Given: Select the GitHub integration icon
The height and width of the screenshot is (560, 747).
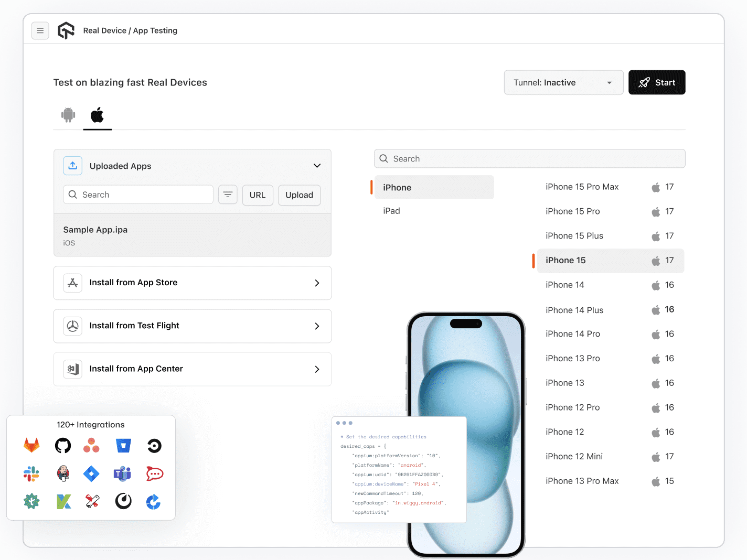Looking at the screenshot, I should 63,445.
